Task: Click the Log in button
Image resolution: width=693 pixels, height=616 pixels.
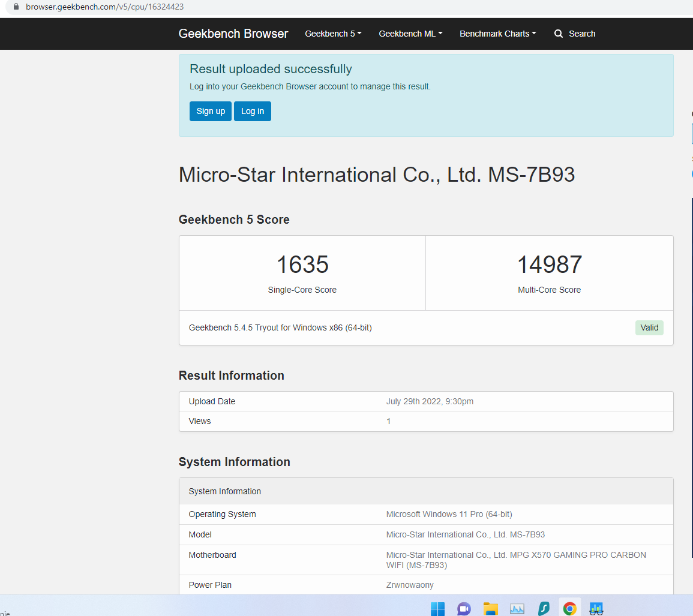Action: (253, 111)
